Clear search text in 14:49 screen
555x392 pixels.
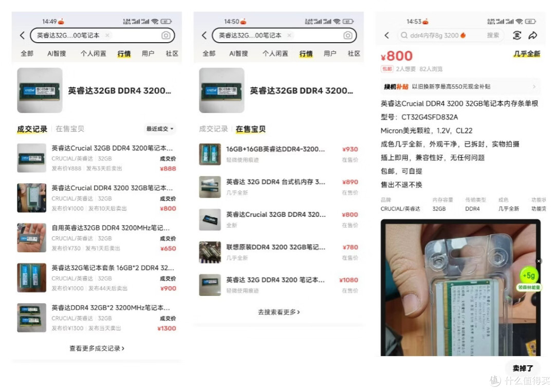(x=107, y=35)
